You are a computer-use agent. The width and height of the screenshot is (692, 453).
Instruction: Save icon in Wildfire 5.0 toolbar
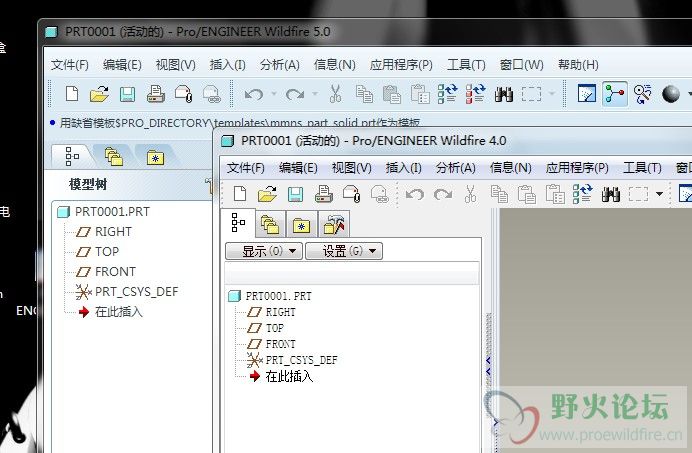(128, 94)
